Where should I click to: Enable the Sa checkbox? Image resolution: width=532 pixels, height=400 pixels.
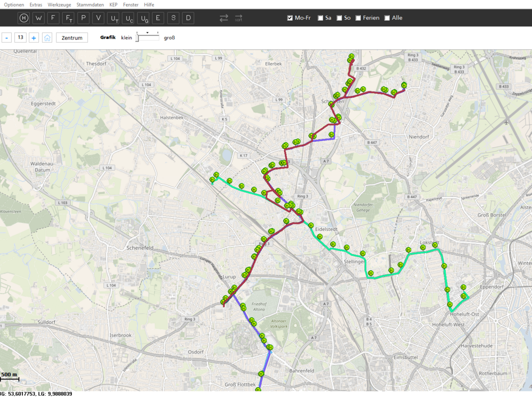click(320, 18)
